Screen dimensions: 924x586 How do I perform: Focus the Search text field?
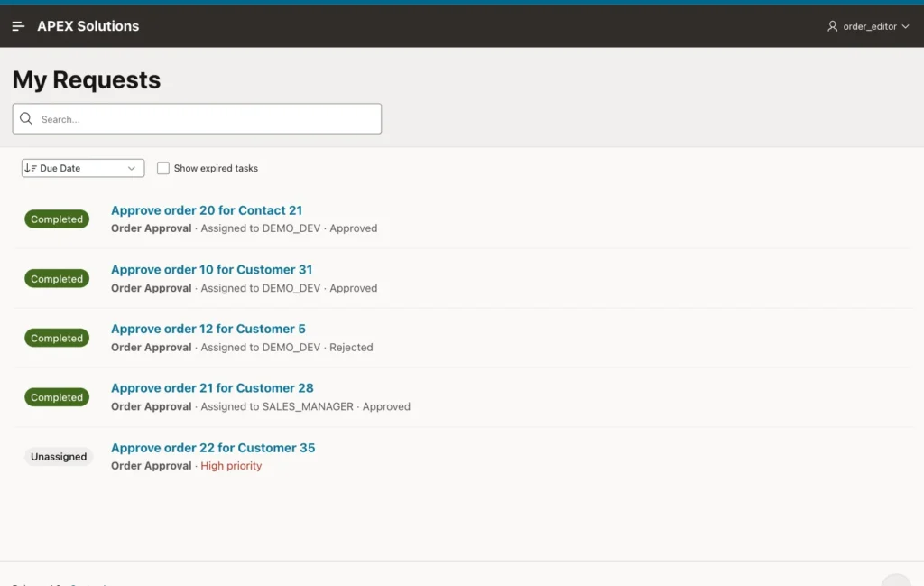pos(197,118)
